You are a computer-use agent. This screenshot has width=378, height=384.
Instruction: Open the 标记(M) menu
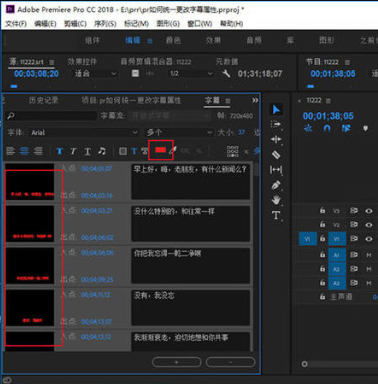(x=136, y=24)
